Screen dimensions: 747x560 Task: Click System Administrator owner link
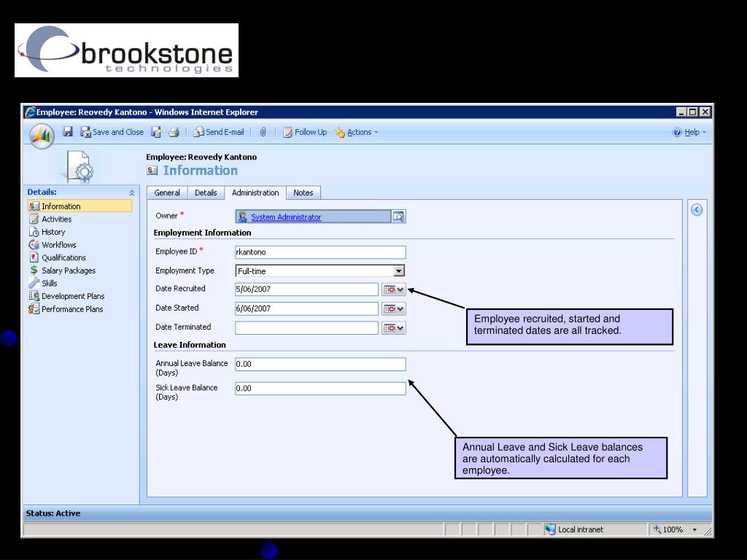286,217
